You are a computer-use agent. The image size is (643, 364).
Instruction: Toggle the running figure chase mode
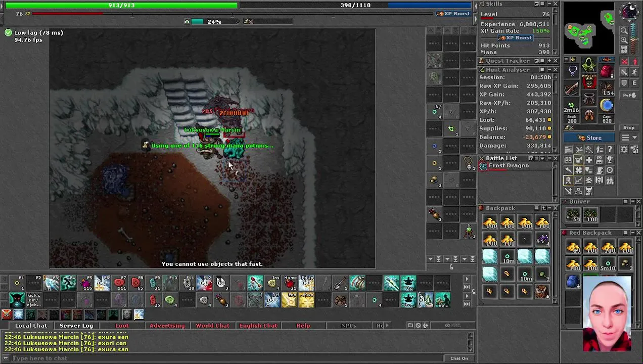(634, 72)
